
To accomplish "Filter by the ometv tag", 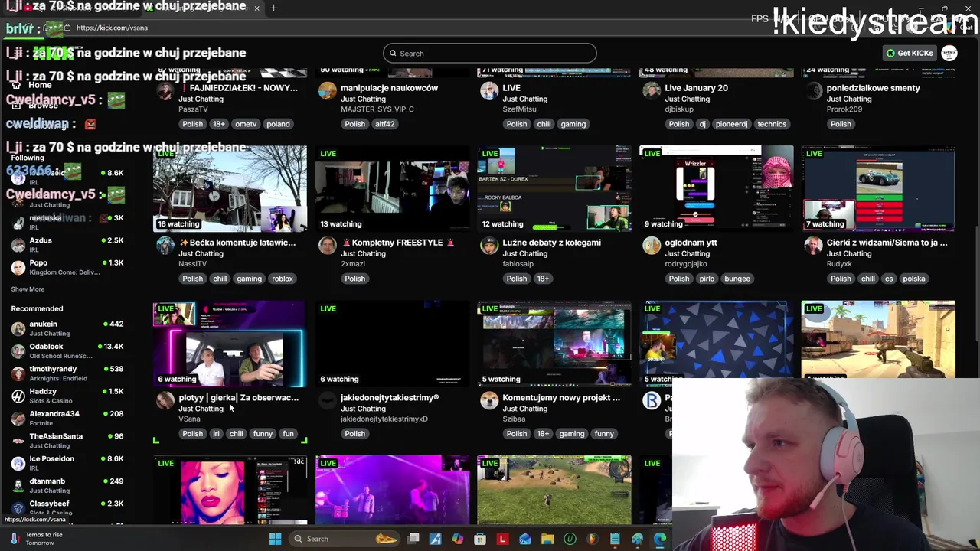I will coord(246,124).
